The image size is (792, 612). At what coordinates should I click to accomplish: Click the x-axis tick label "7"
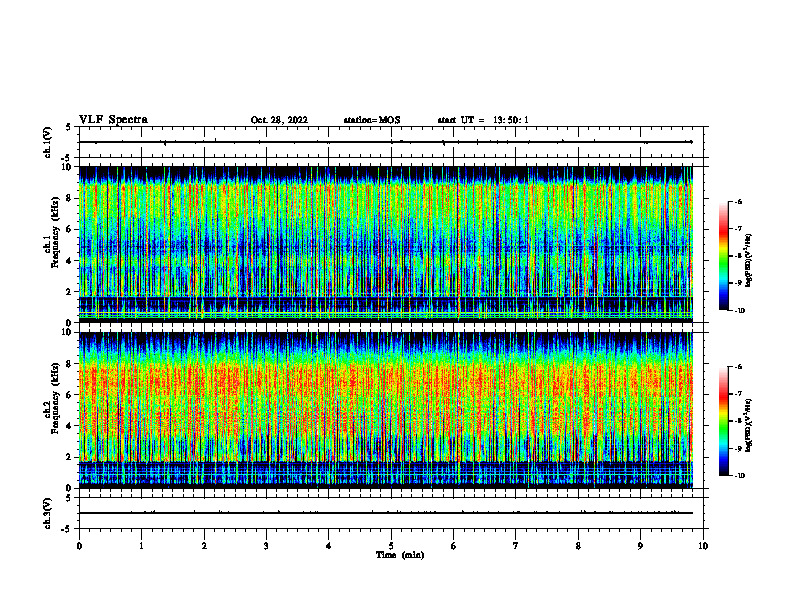[x=516, y=546]
